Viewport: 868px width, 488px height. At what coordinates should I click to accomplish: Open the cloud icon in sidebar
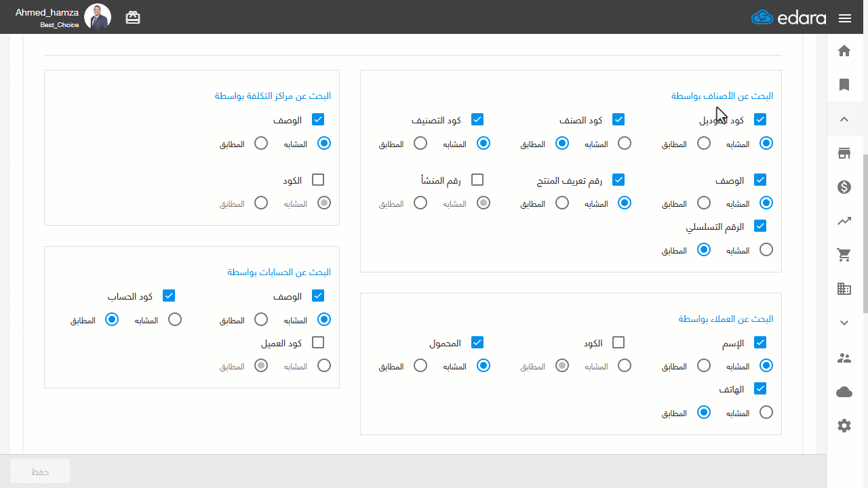pyautogui.click(x=844, y=392)
